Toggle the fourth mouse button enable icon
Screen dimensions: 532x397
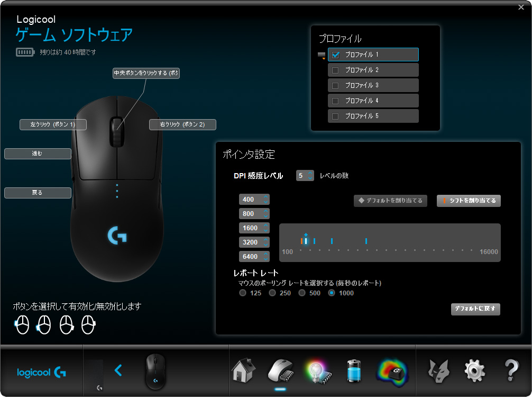coord(88,324)
